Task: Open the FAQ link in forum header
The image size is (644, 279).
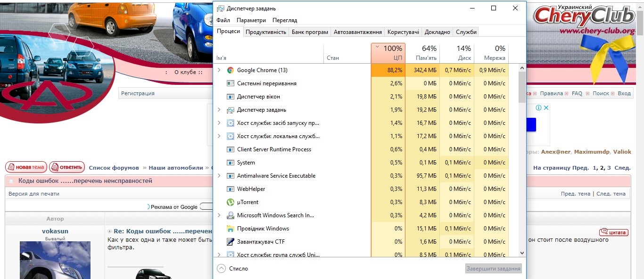Action: (577, 93)
